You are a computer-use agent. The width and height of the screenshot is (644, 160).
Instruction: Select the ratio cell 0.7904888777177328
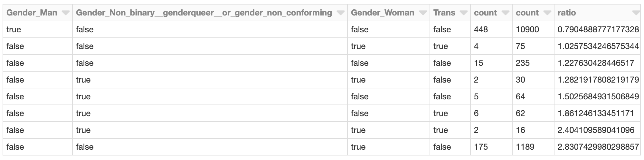[x=598, y=30]
